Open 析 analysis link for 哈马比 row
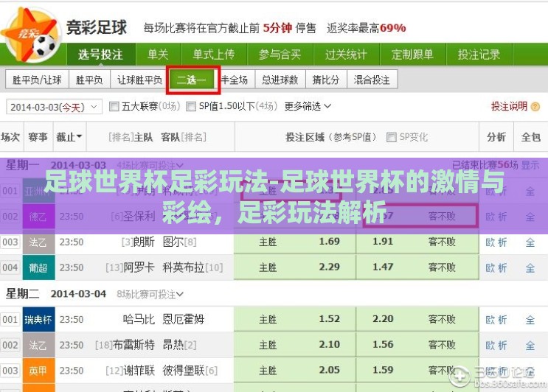 [x=502, y=319]
